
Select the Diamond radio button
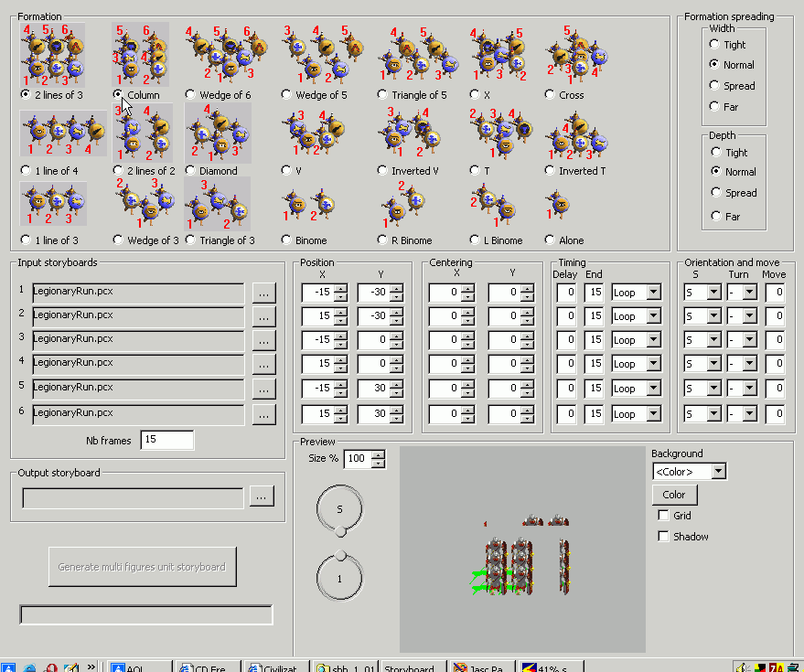[x=190, y=170]
